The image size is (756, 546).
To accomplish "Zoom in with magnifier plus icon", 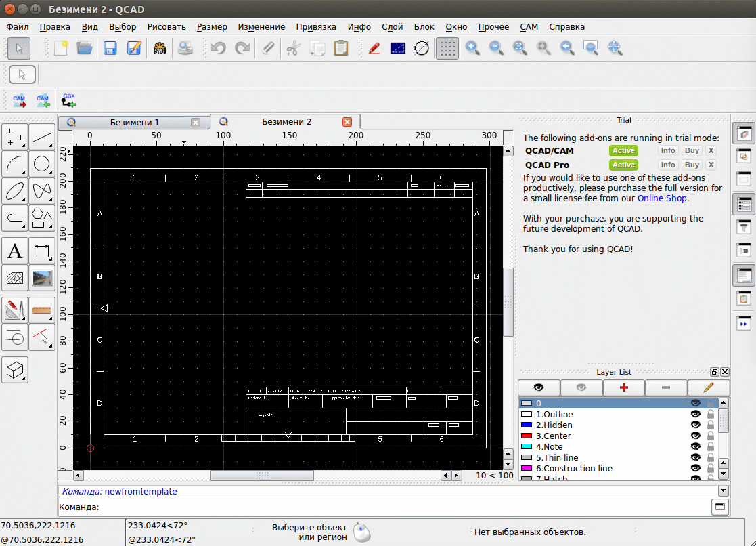I will coord(472,48).
